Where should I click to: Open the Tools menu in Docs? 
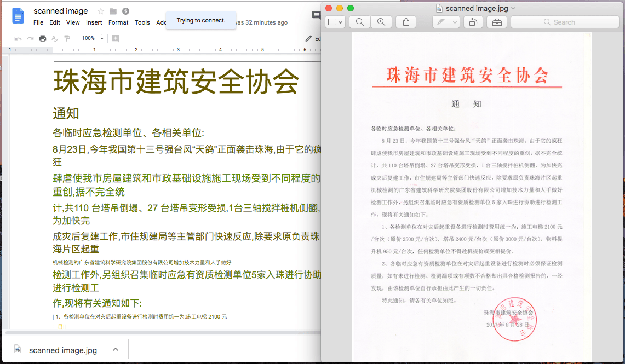(142, 22)
